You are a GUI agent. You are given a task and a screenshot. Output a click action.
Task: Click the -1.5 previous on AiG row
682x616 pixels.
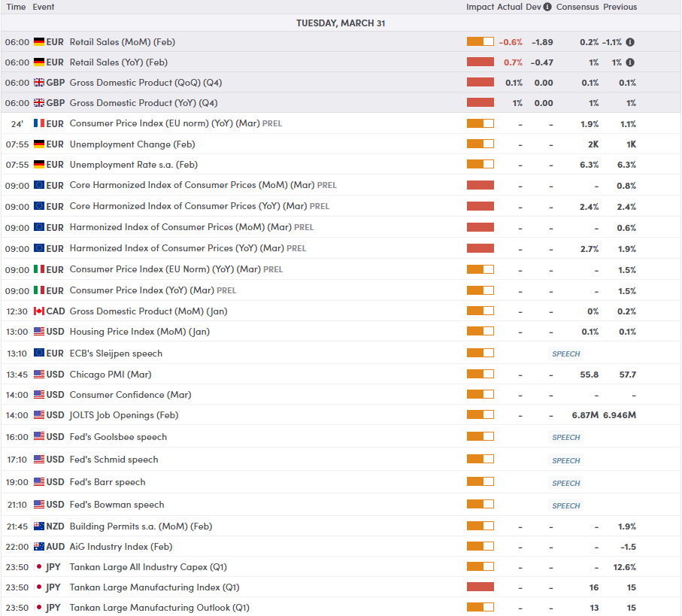pos(628,547)
